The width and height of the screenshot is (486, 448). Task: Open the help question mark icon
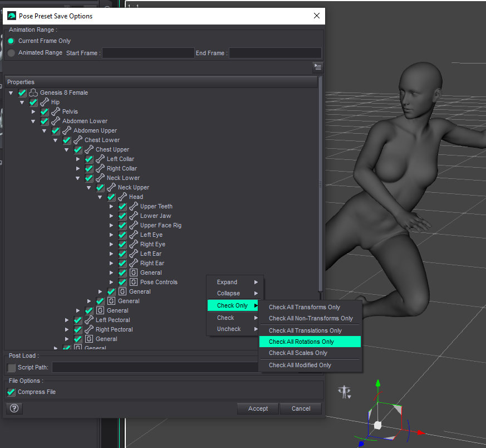14,408
